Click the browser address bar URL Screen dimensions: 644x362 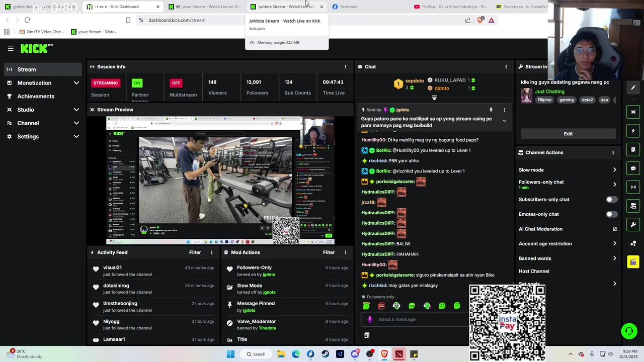tap(177, 20)
